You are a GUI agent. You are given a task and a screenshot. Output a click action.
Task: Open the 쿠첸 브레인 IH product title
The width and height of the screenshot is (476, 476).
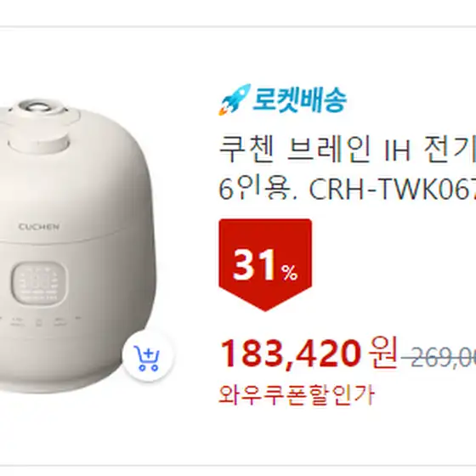[x=348, y=150]
